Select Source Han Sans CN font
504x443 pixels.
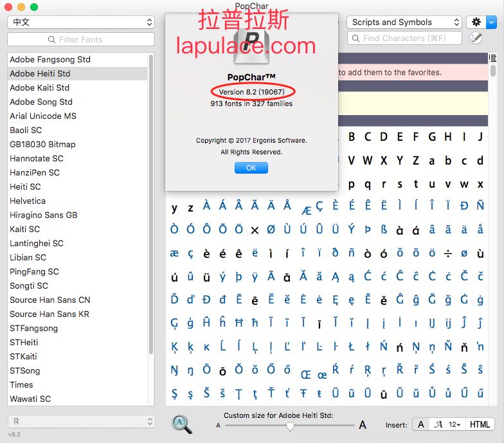coord(77,300)
